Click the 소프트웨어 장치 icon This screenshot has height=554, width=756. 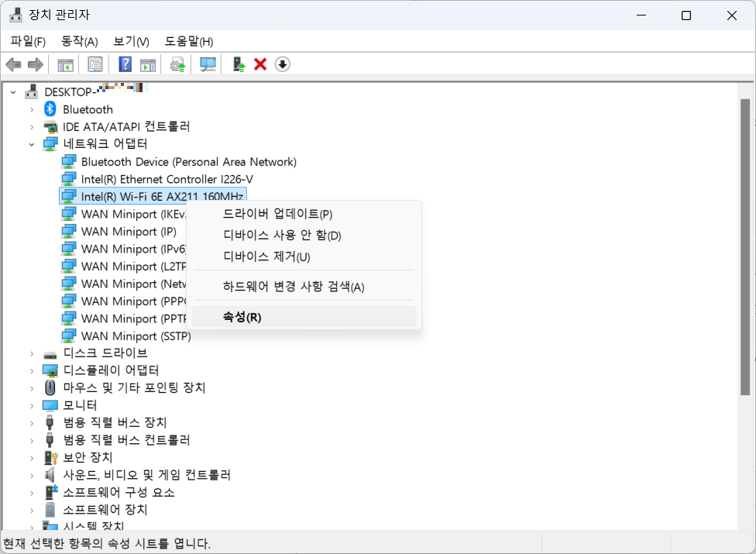50,510
